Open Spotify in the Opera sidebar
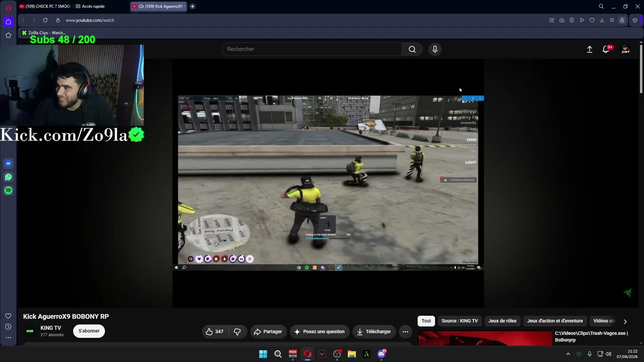The height and width of the screenshot is (362, 644). click(9, 191)
